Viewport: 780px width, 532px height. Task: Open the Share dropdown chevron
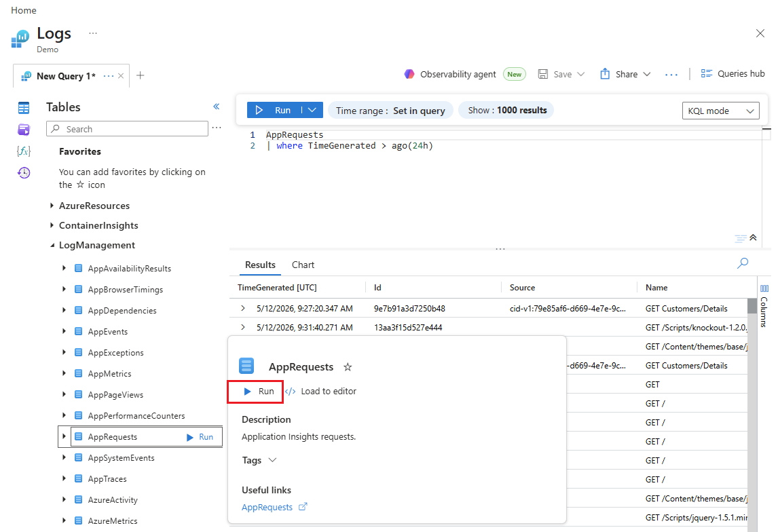pyautogui.click(x=647, y=74)
